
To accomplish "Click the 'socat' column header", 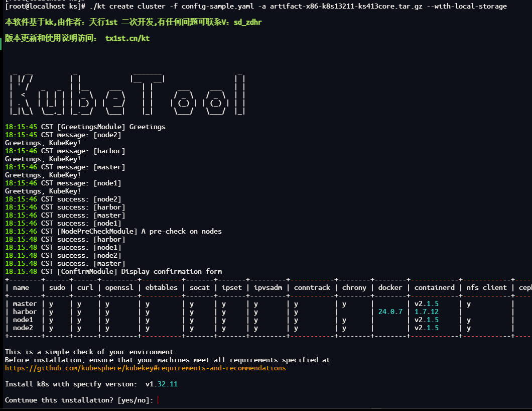I will pyautogui.click(x=200, y=288).
